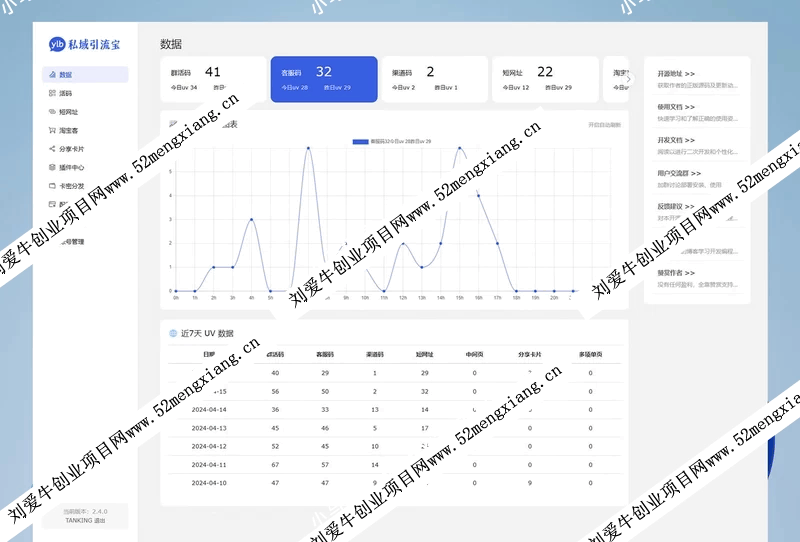The height and width of the screenshot is (542, 800).
Task: Open the 活码 QR grid icon in sidebar
Action: (52, 93)
